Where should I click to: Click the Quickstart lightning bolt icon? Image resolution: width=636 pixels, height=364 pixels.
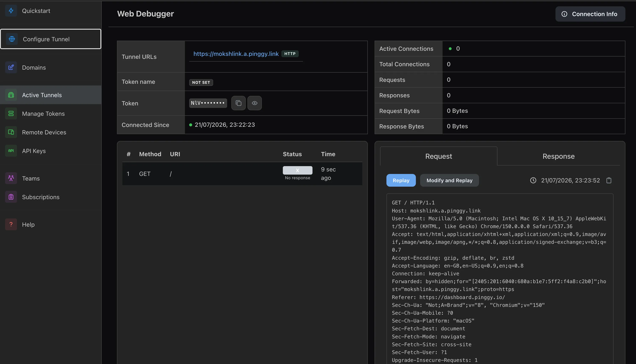[x=11, y=11]
